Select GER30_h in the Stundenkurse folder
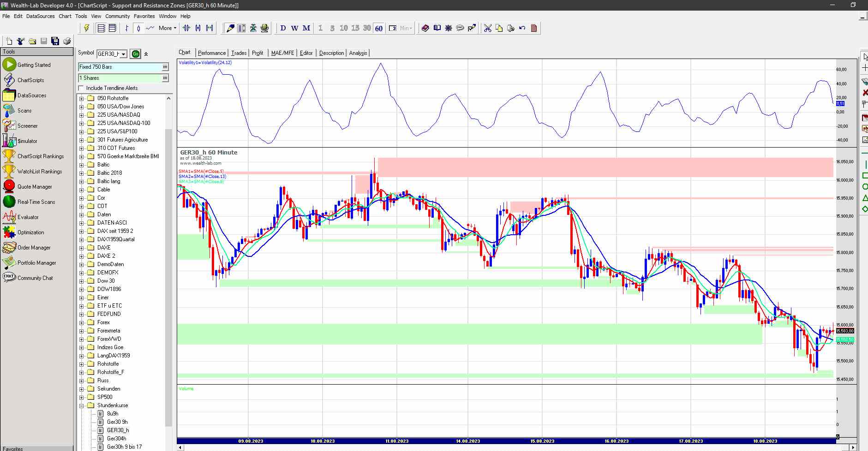Screen dimensions: 868x451 (118, 430)
